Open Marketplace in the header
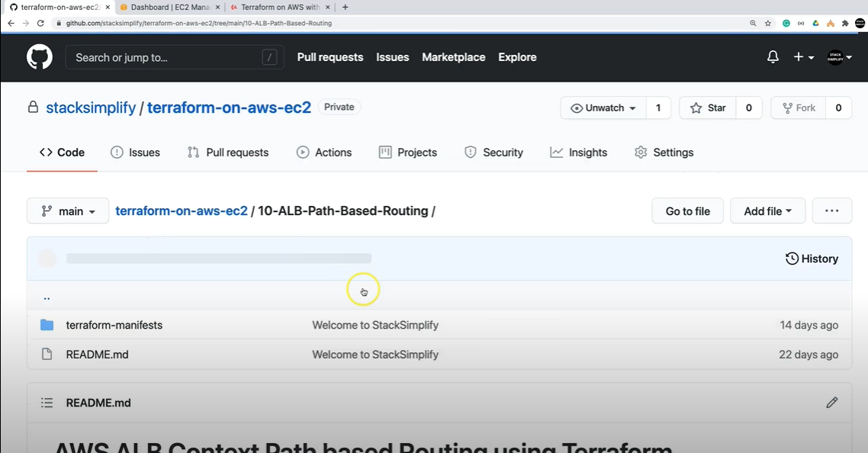 pyautogui.click(x=453, y=57)
